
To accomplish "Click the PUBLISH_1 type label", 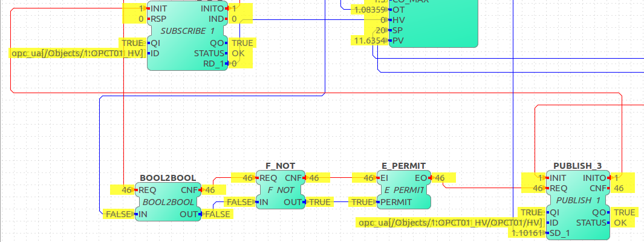I will point(578,200).
